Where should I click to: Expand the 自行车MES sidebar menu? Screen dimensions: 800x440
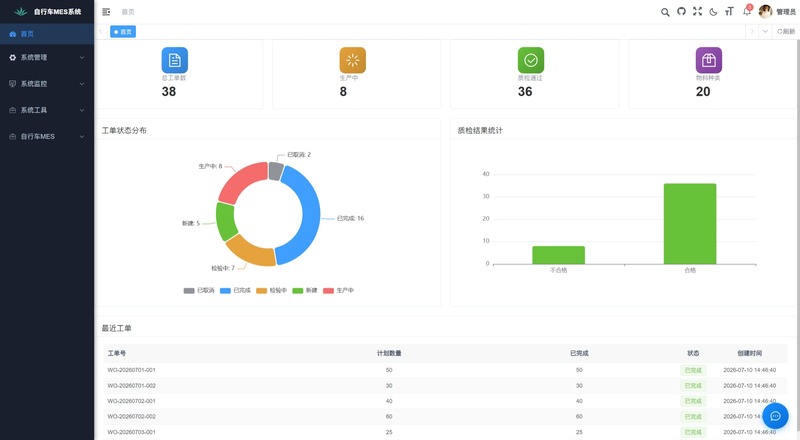point(47,136)
